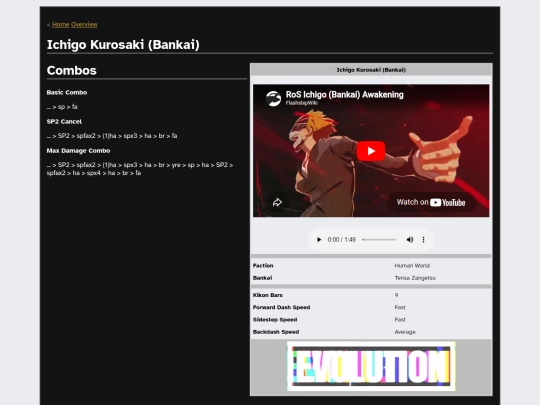Open the video title RoS Ichigo (Bankai) Awakening
The height and width of the screenshot is (405, 540).
(x=344, y=95)
